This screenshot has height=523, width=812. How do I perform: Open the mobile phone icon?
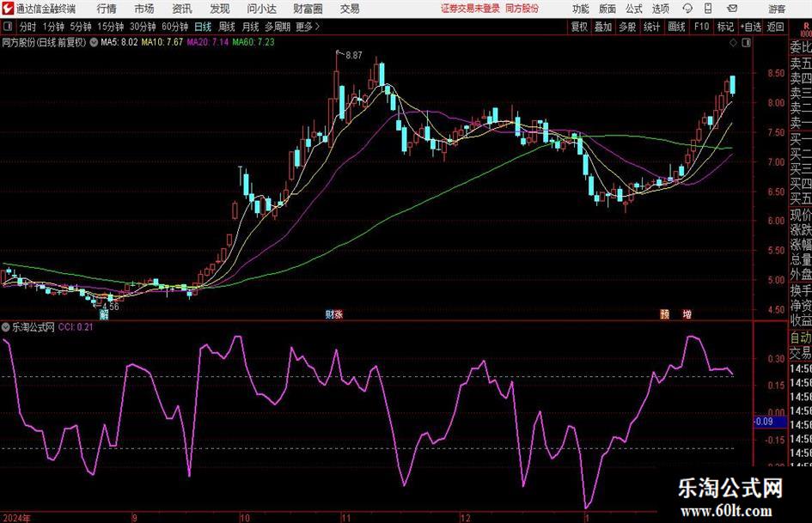click(x=708, y=9)
